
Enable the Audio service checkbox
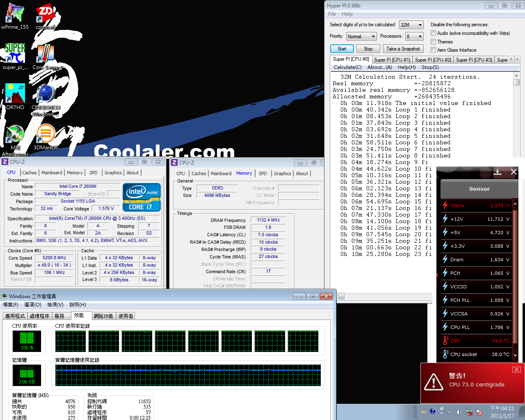tap(433, 33)
